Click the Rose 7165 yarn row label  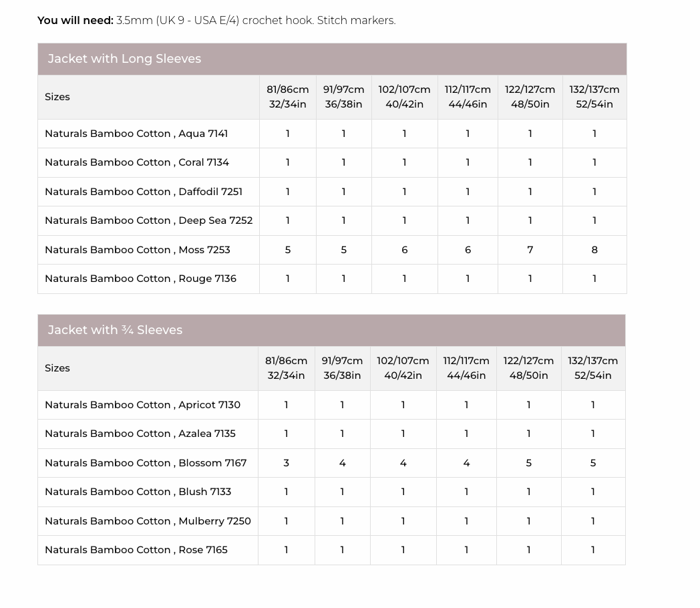click(x=136, y=550)
